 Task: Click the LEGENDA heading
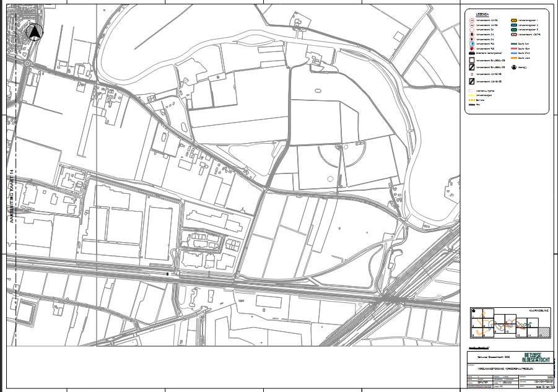tap(482, 14)
